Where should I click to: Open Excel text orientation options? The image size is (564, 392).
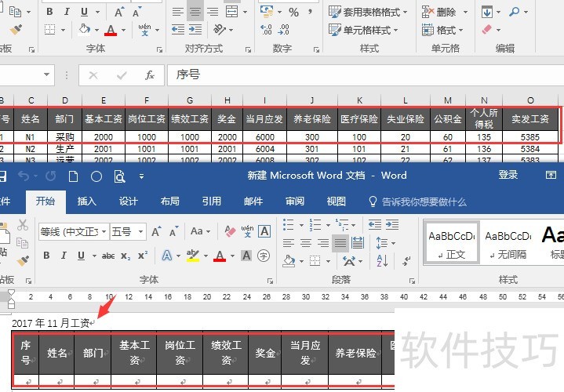220,29
